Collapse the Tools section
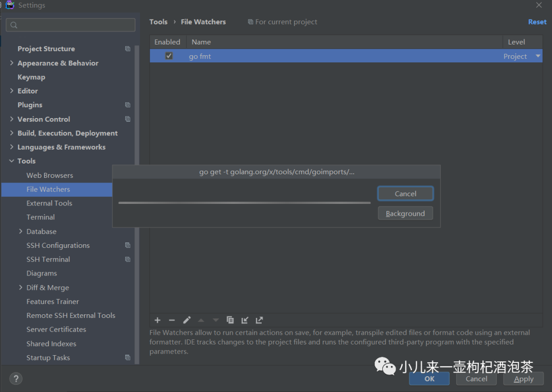Screen dimensions: 552x392 click(12, 161)
